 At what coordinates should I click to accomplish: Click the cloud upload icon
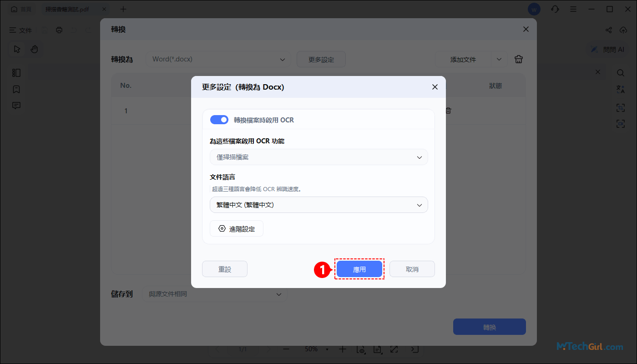point(623,30)
